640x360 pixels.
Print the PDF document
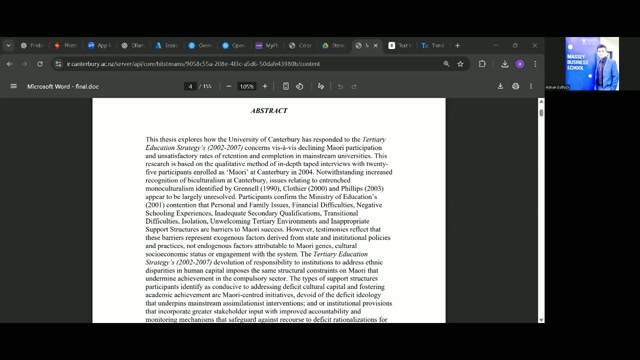coord(516,86)
